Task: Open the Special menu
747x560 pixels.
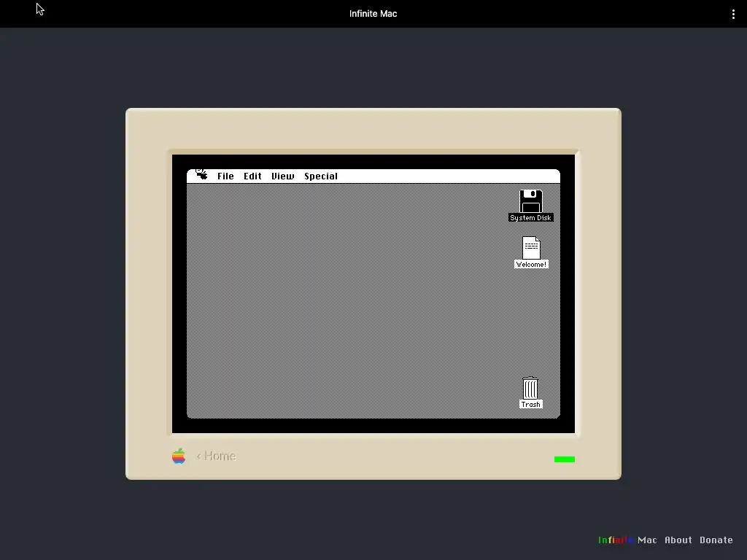Action: pyautogui.click(x=321, y=176)
